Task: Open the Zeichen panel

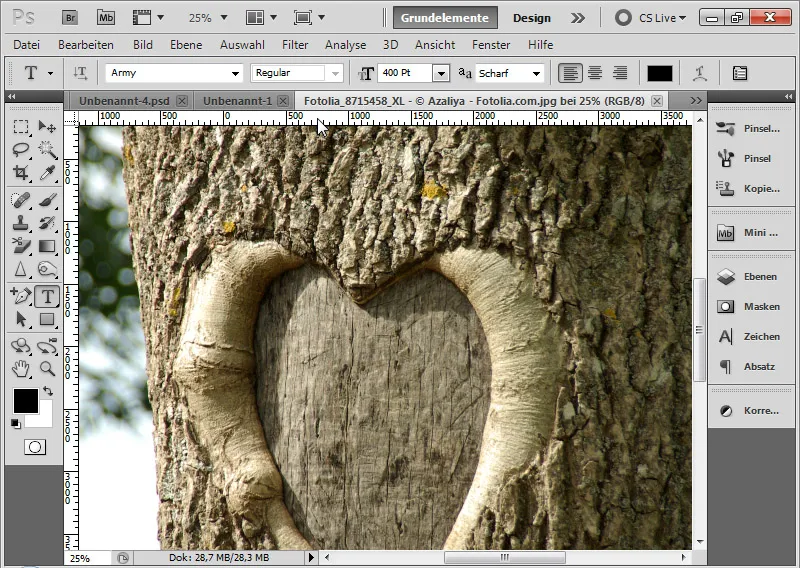Action: coord(751,337)
